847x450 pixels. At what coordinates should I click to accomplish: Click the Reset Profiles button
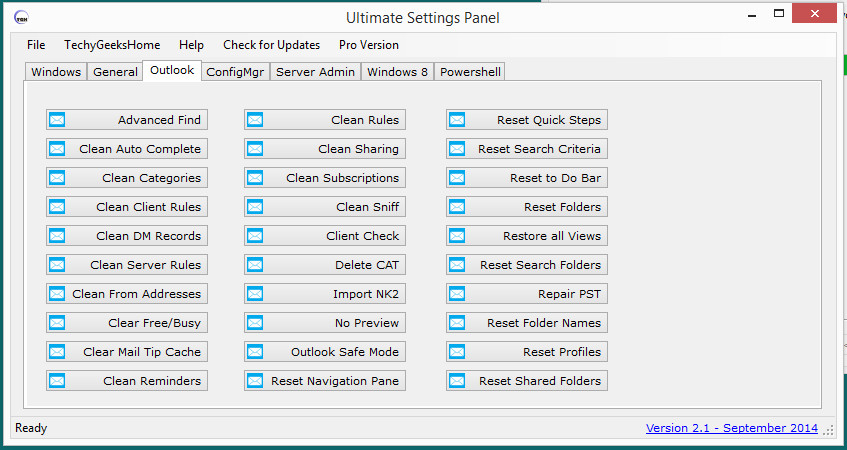[x=527, y=352]
